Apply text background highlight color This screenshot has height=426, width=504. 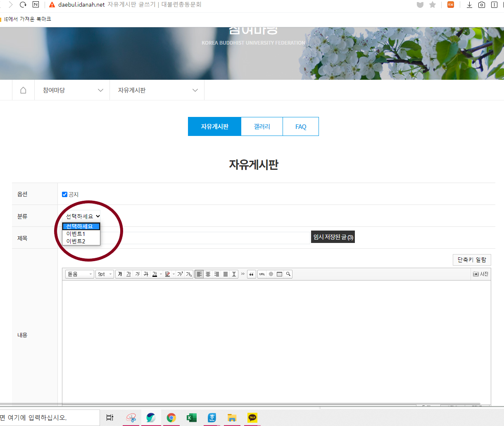[167, 274]
